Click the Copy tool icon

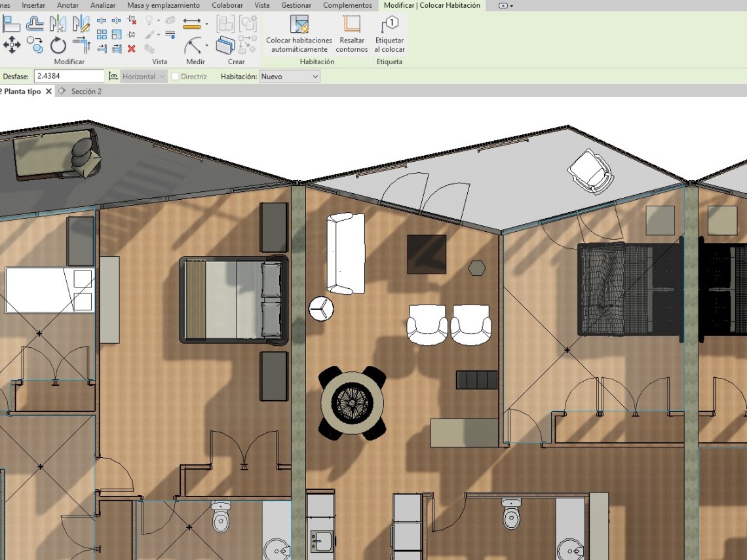coord(35,45)
